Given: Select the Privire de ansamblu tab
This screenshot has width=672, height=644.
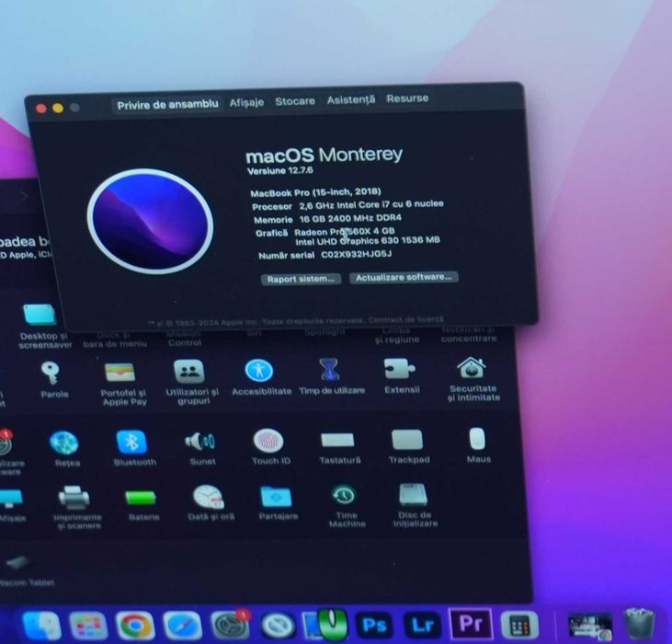Looking at the screenshot, I should coord(167,105).
